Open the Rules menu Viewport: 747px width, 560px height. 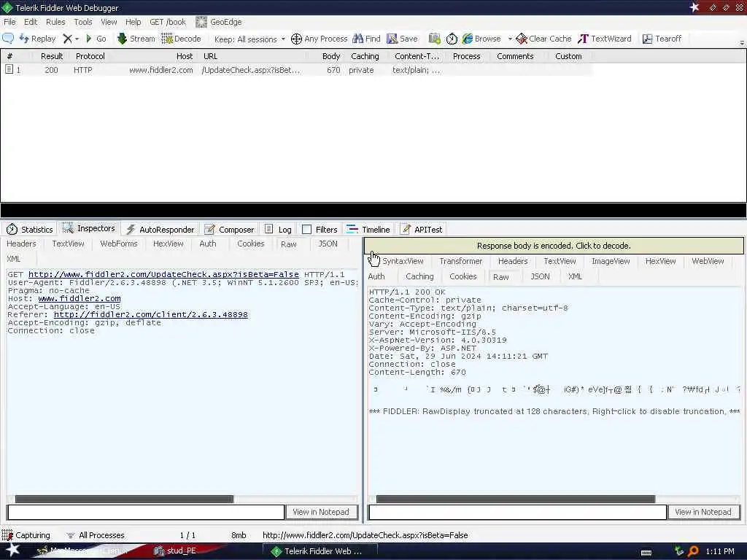coord(55,22)
